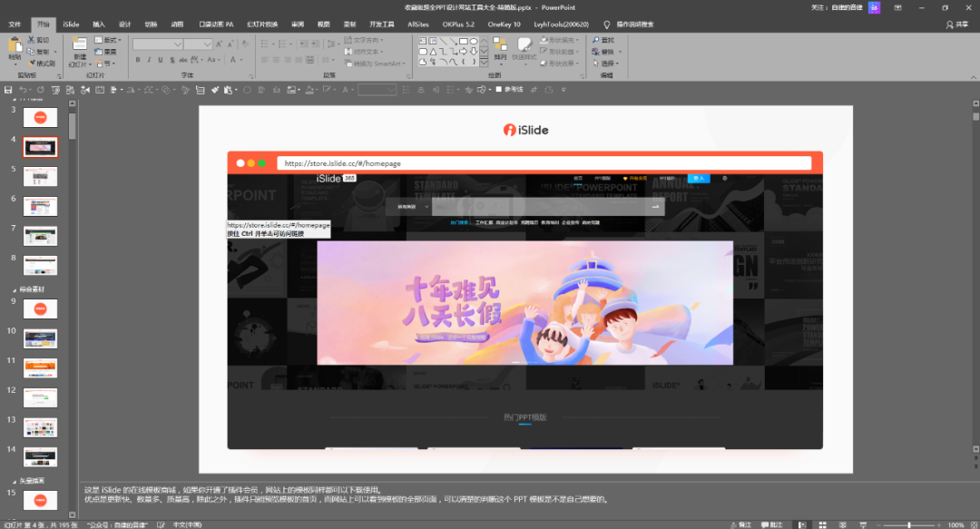Screen dimensions: 980x529
Task: Switch to the 插入 Insert tab
Action: click(99, 24)
